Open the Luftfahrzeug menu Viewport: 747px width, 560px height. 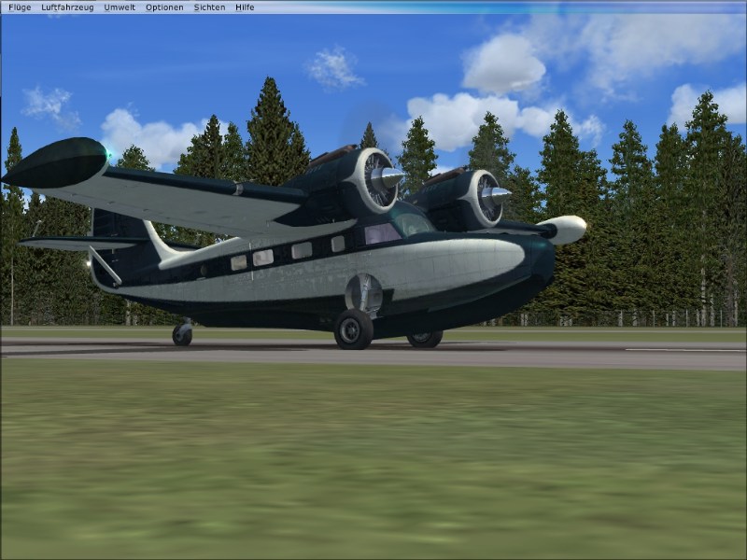tap(67, 7)
